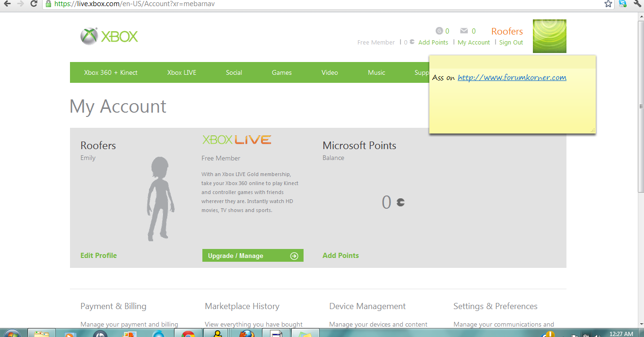Click the Free Member text in the header

pyautogui.click(x=376, y=42)
